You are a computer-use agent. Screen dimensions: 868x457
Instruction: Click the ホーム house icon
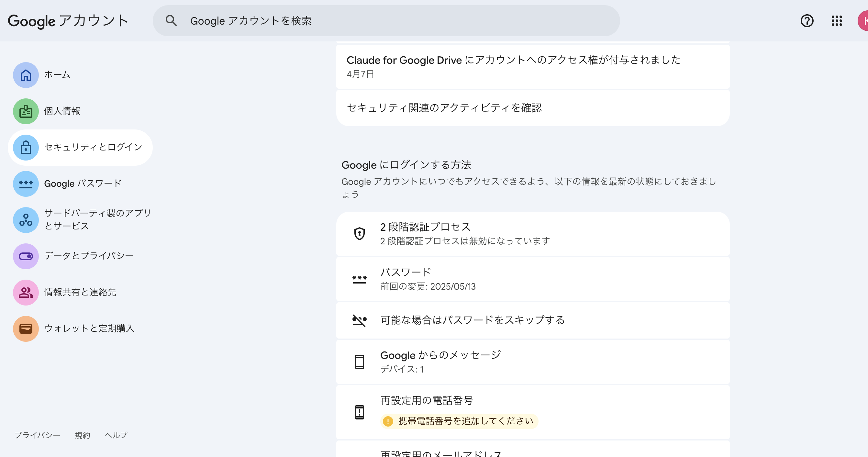pos(26,75)
